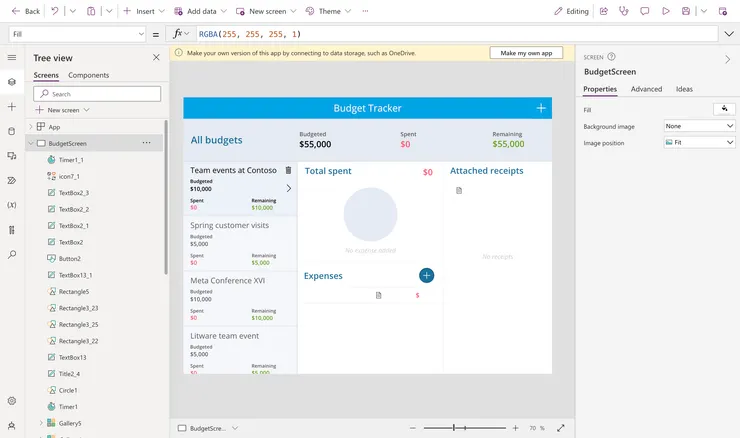Open the Media icon in left rail
The width and height of the screenshot is (740, 438).
pos(12,156)
